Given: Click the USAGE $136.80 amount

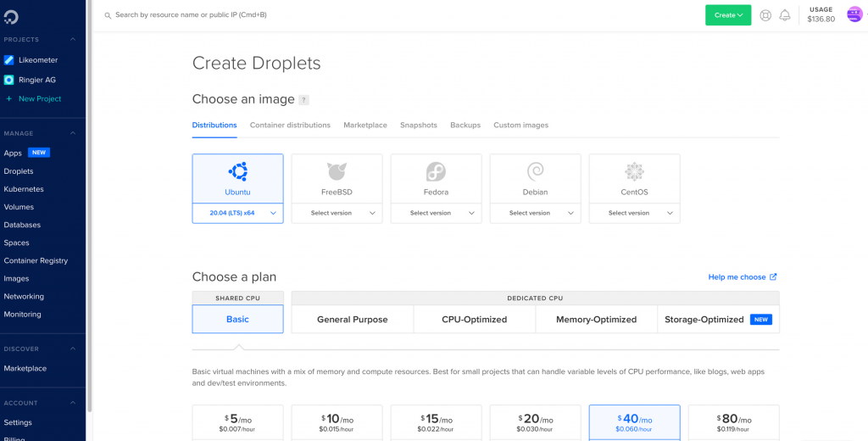Looking at the screenshot, I should point(821,20).
